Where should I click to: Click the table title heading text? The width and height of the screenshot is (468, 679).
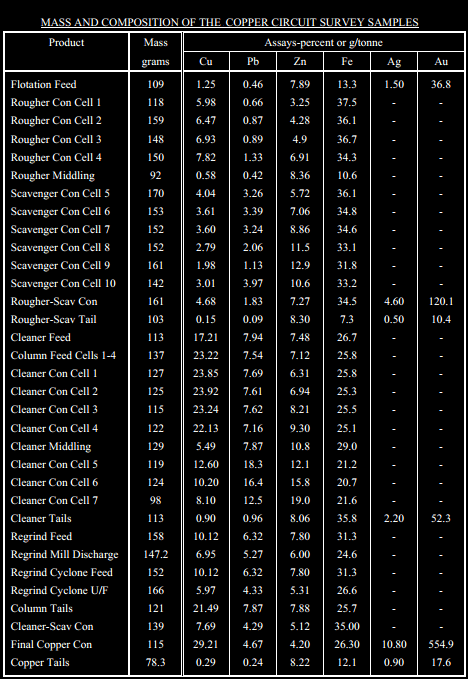230,22
